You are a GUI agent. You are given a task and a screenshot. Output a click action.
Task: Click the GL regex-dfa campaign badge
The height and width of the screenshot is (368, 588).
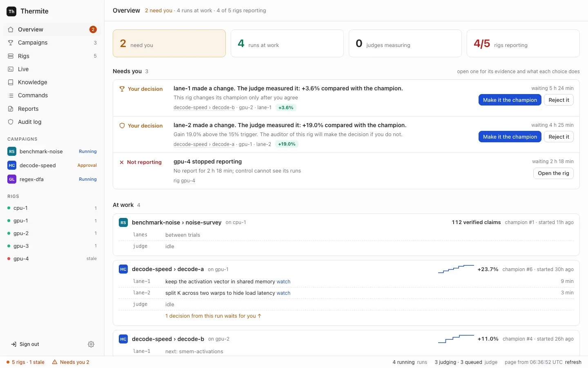[12, 179]
